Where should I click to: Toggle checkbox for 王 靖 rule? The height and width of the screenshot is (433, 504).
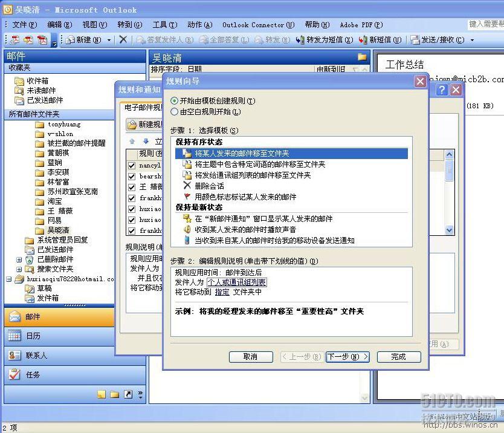tap(132, 187)
